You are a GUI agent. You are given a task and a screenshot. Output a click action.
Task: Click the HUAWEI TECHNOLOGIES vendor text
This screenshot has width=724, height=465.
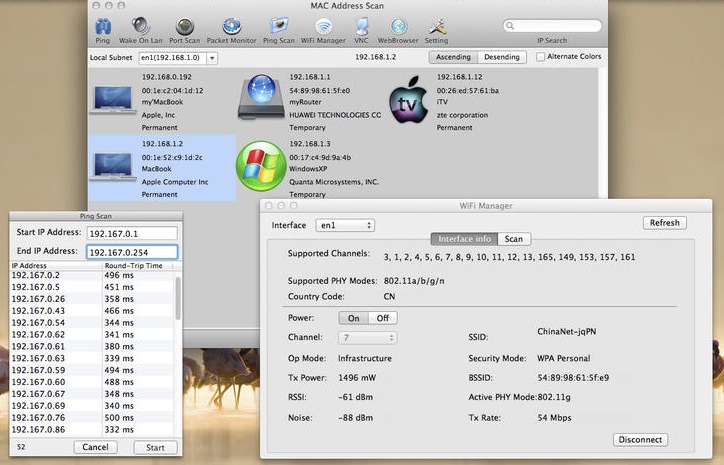(x=335, y=115)
